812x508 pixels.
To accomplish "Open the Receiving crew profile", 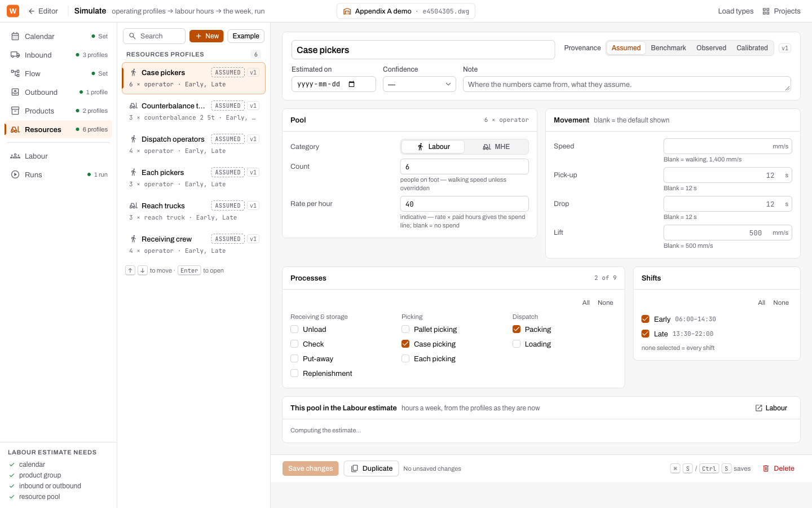I will click(194, 244).
